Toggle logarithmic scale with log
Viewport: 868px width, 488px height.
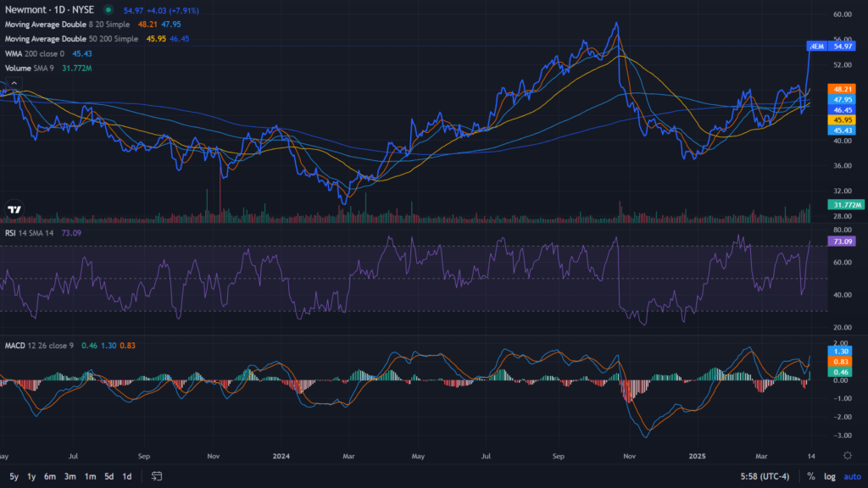tap(829, 476)
